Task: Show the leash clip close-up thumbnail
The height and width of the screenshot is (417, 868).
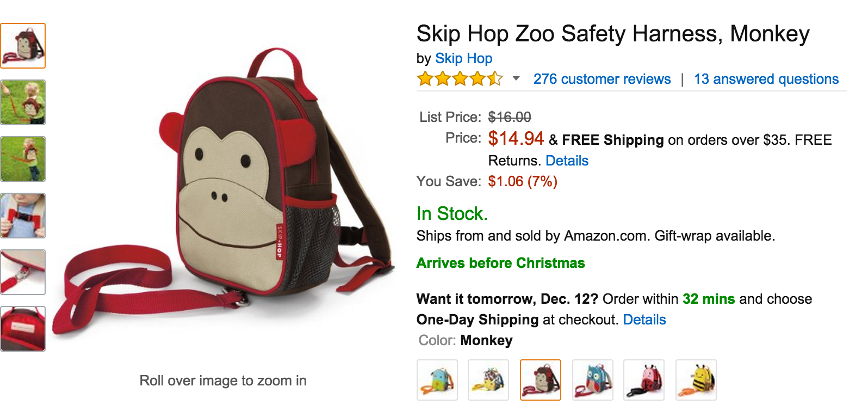Action: point(23,272)
